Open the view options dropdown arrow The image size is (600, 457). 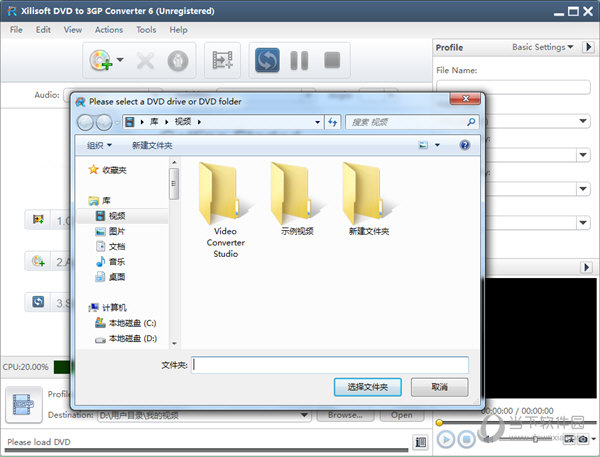(437, 145)
